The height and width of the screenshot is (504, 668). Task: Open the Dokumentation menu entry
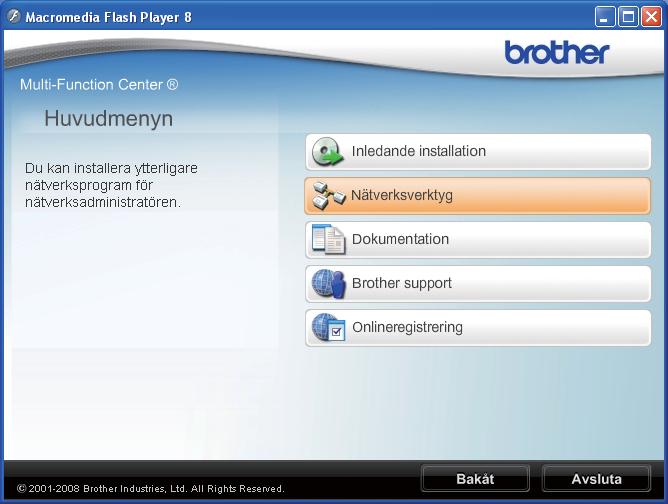click(478, 240)
